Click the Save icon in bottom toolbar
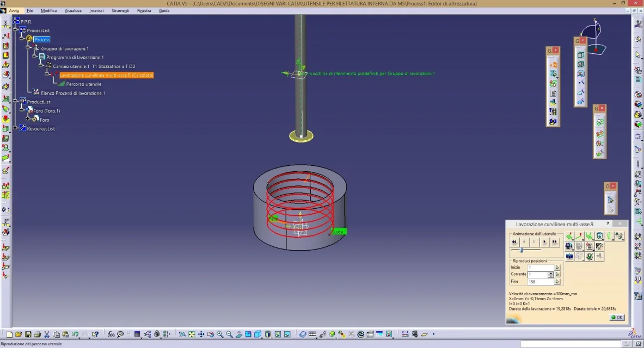 coord(28,334)
